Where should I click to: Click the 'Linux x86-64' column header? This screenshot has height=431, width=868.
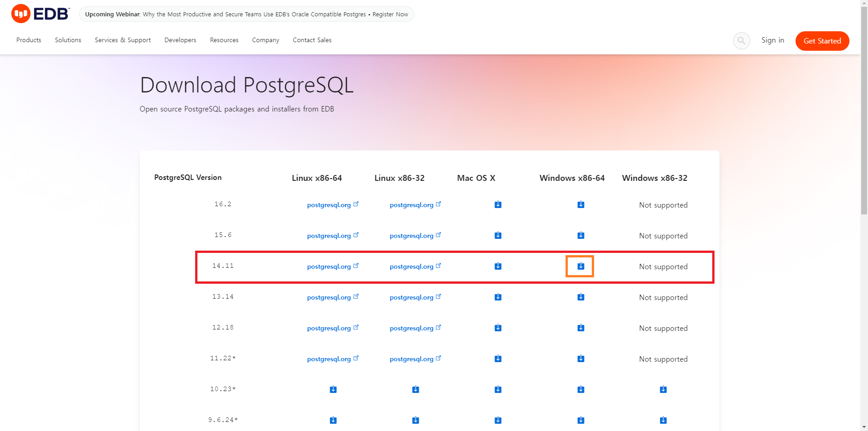point(317,178)
